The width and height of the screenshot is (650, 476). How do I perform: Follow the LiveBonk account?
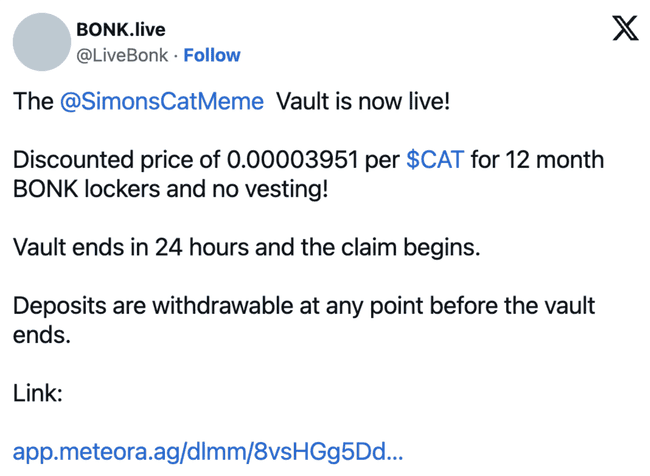pyautogui.click(x=212, y=55)
